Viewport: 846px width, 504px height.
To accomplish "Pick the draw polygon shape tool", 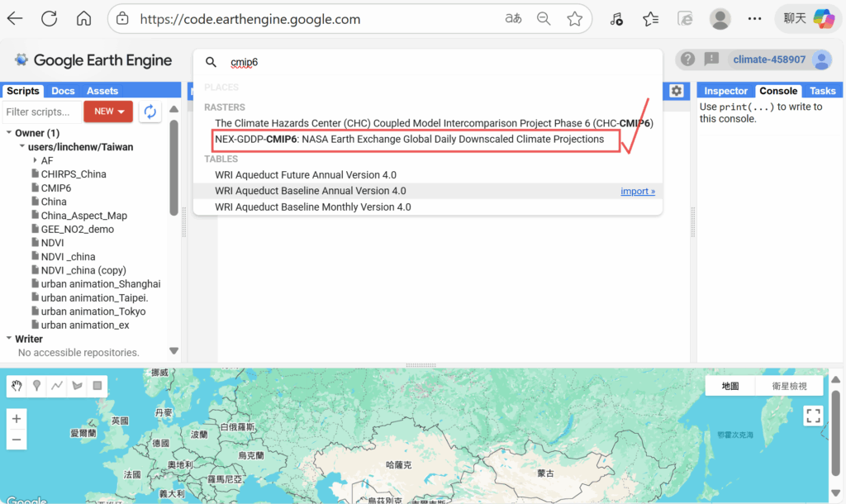I will [x=78, y=386].
